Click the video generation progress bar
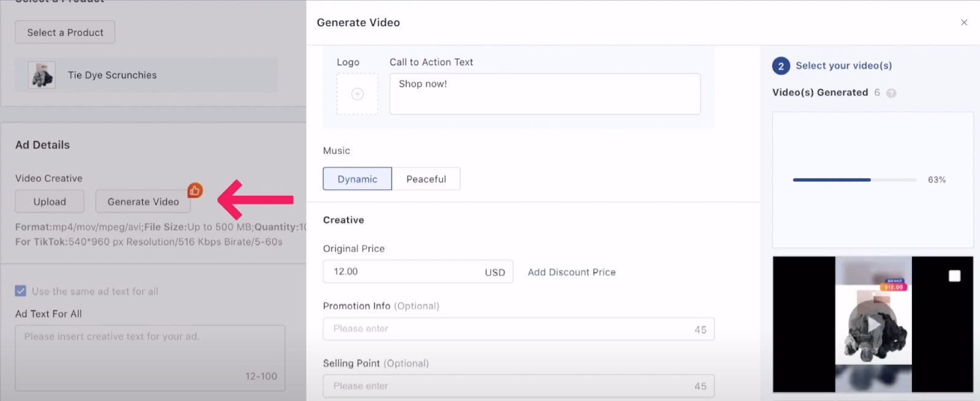Screen dimensions: 980x401 click(x=854, y=180)
